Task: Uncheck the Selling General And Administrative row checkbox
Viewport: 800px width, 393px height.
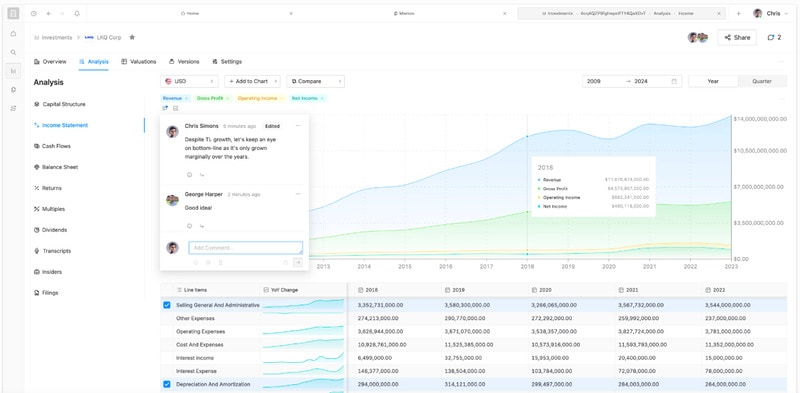Action: 166,305
